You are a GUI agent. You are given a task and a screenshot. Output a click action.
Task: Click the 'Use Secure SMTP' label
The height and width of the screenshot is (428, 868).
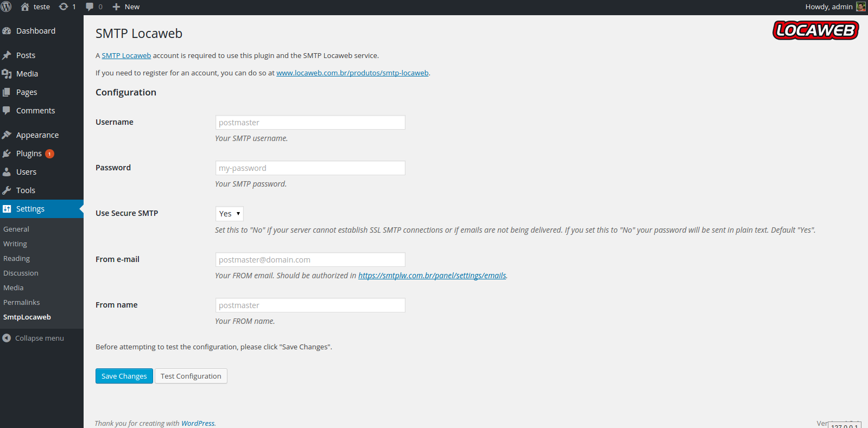127,213
